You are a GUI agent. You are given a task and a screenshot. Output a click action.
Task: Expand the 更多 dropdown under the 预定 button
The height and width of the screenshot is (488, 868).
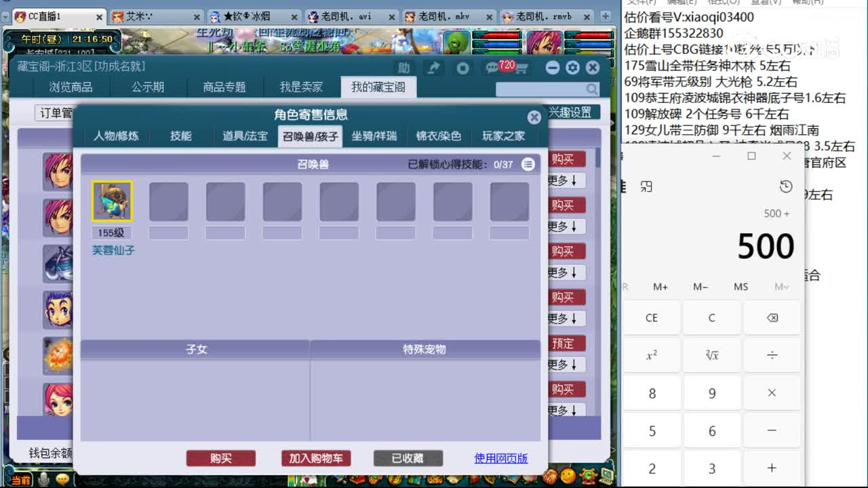point(568,365)
